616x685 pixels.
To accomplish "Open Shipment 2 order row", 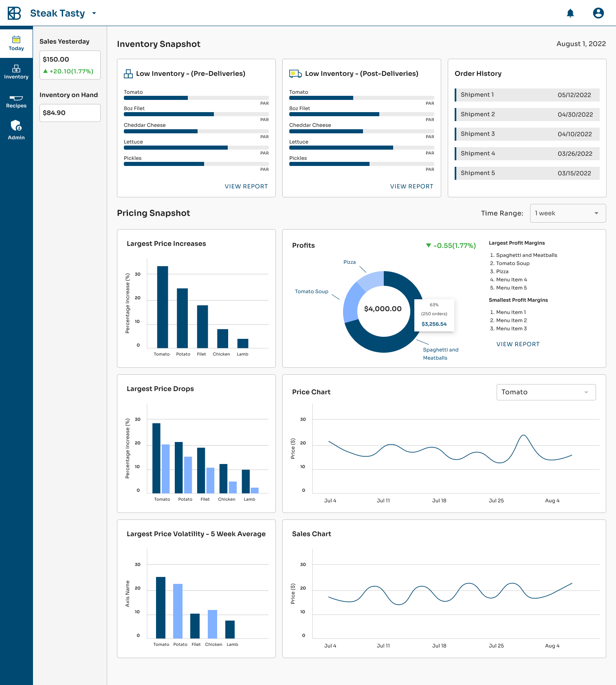I will click(527, 115).
